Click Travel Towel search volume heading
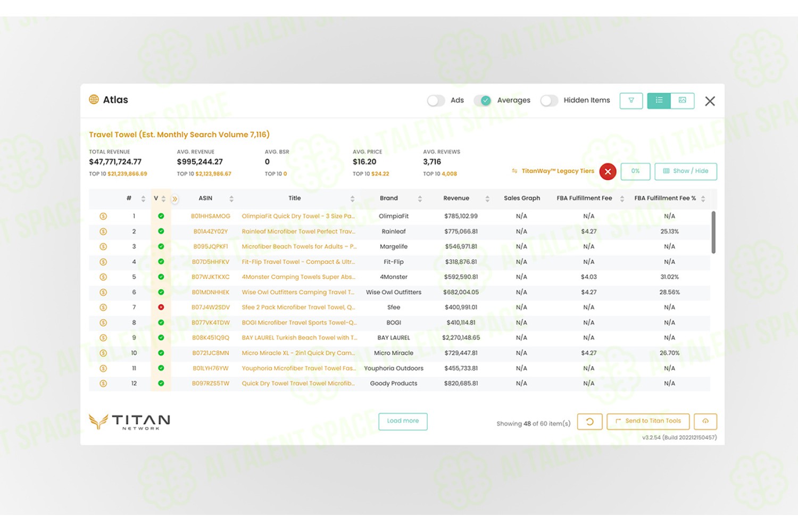 tap(179, 135)
